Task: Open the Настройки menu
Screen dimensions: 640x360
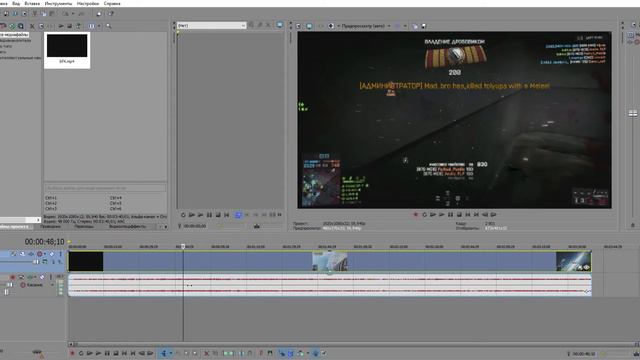Action: [x=88, y=3]
